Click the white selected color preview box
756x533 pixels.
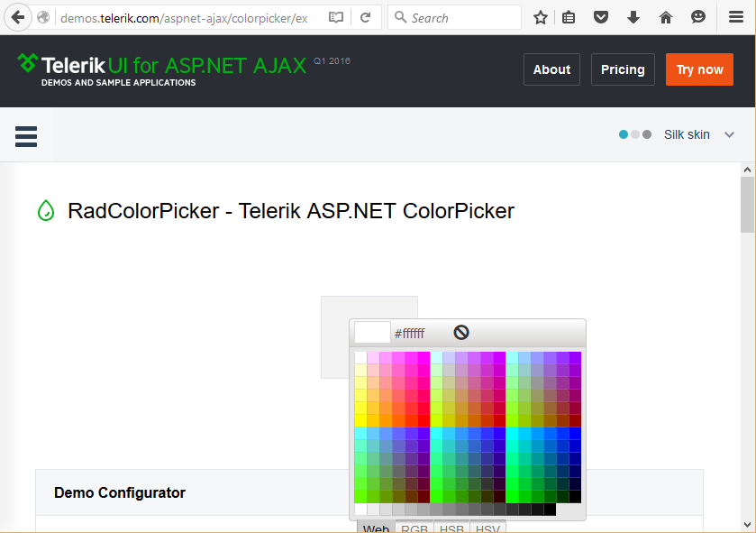point(372,333)
